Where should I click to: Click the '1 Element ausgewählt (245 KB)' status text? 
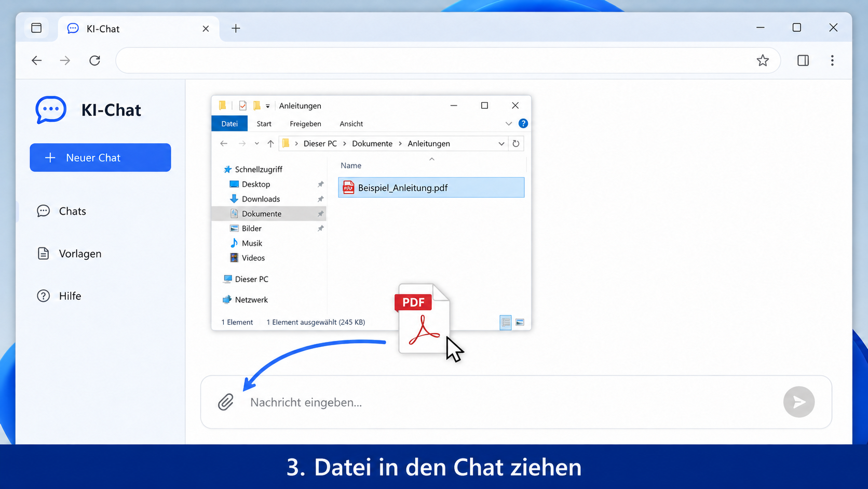click(316, 322)
